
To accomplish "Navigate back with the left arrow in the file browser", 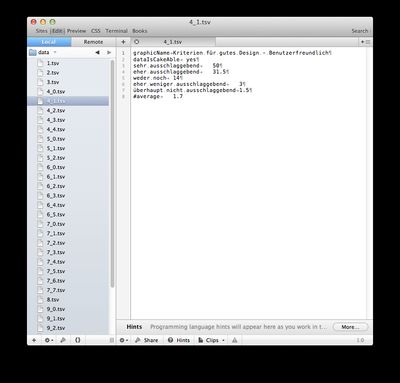I will [97, 52].
